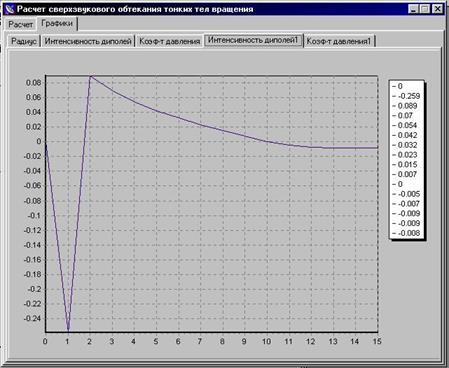Click the window title bar text

tap(135, 9)
